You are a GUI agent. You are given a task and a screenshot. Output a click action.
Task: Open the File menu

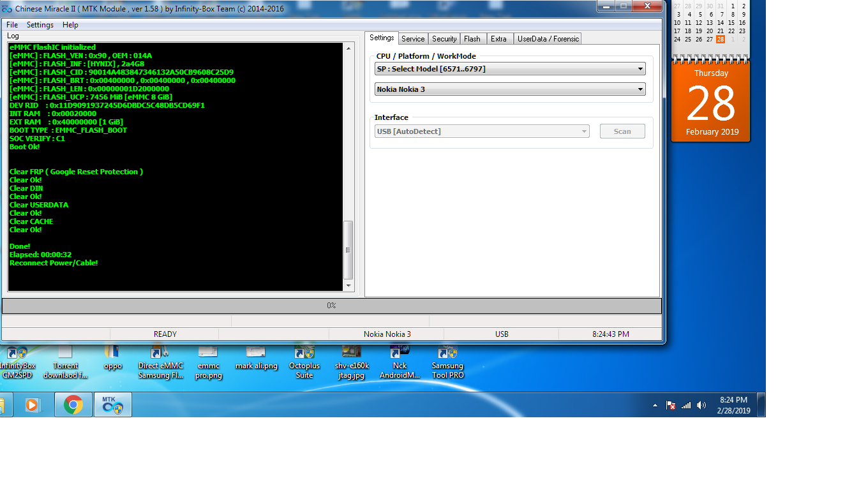tap(12, 25)
